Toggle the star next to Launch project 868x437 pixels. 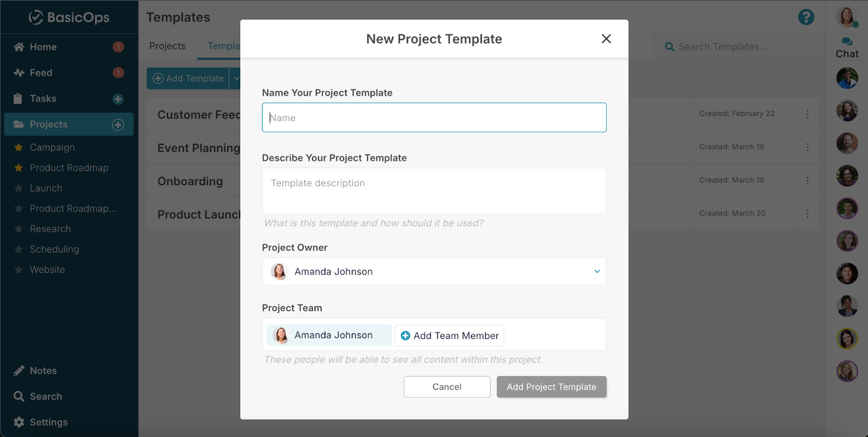click(18, 188)
